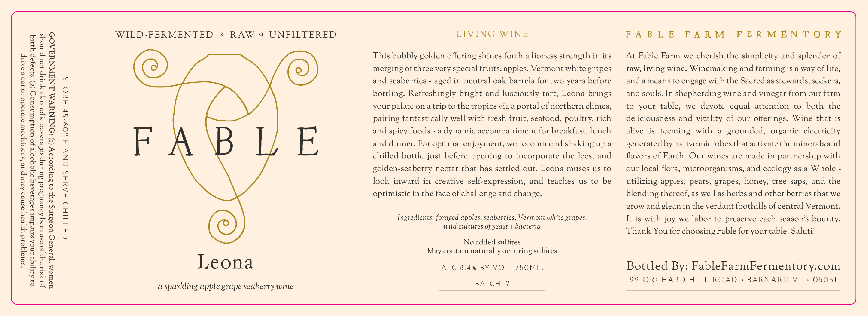Click the top-right golden spiral swirl
This screenshot has width=868, height=316.
[302, 69]
